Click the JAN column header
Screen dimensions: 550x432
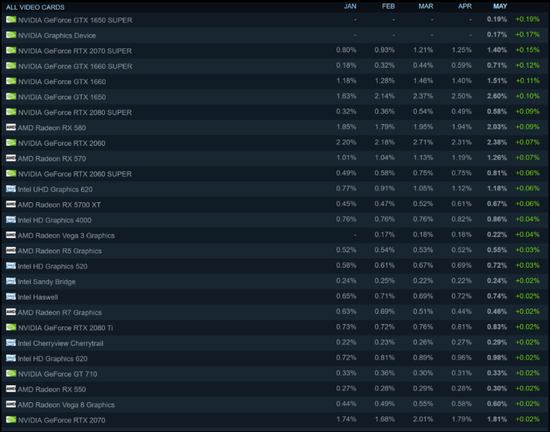350,6
